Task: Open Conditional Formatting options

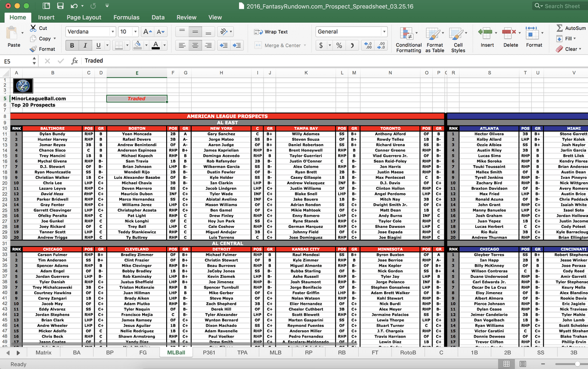Action: tap(408, 40)
